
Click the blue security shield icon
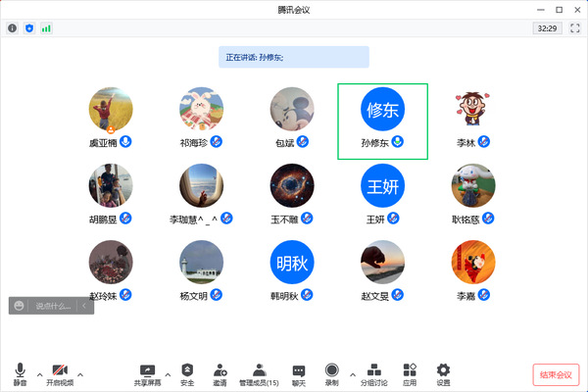click(x=28, y=28)
